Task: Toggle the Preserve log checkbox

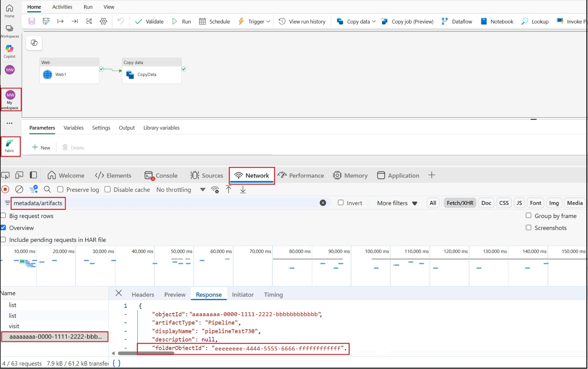Action: [x=60, y=189]
